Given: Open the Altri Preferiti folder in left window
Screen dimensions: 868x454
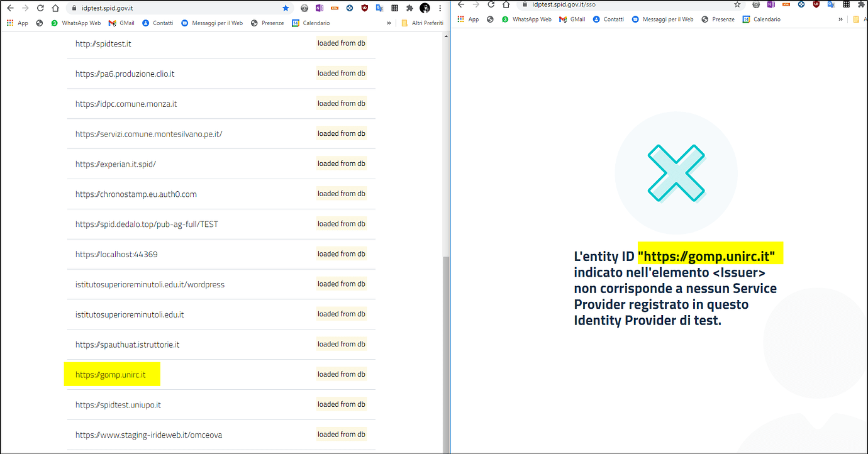Looking at the screenshot, I should [x=423, y=23].
